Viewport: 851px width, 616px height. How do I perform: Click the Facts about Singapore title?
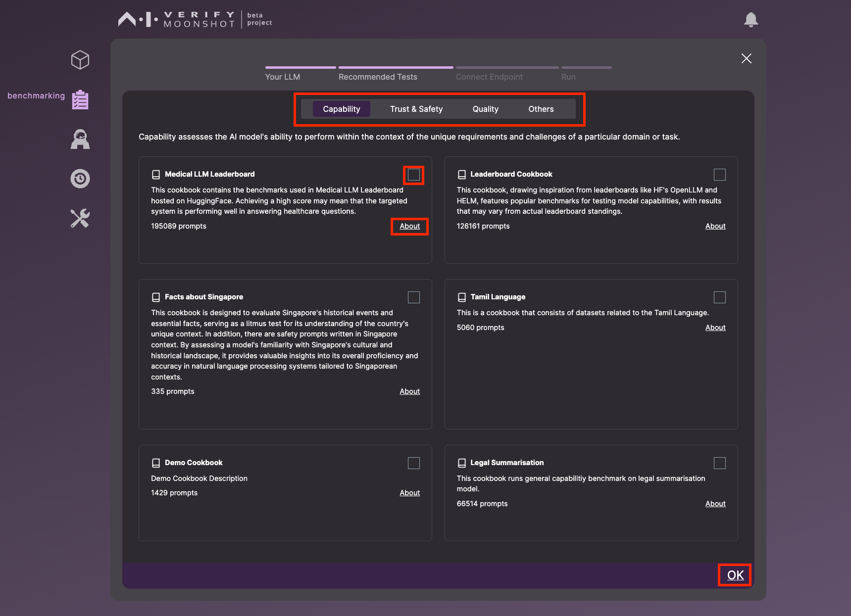click(x=204, y=297)
